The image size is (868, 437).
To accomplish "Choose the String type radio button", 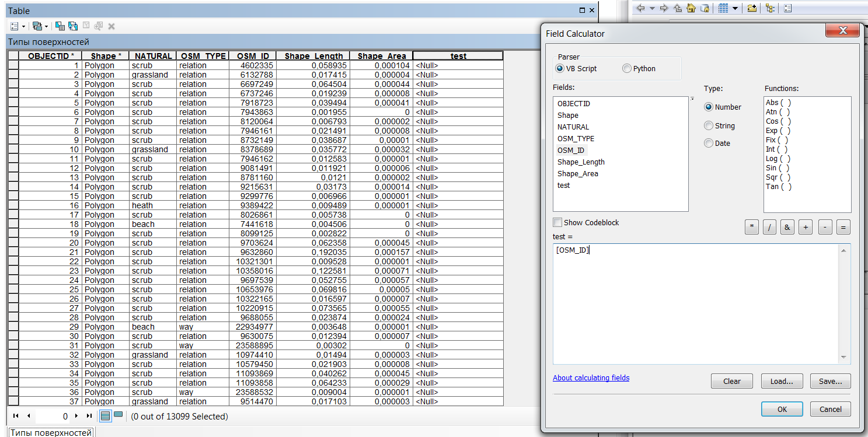I will [x=709, y=126].
